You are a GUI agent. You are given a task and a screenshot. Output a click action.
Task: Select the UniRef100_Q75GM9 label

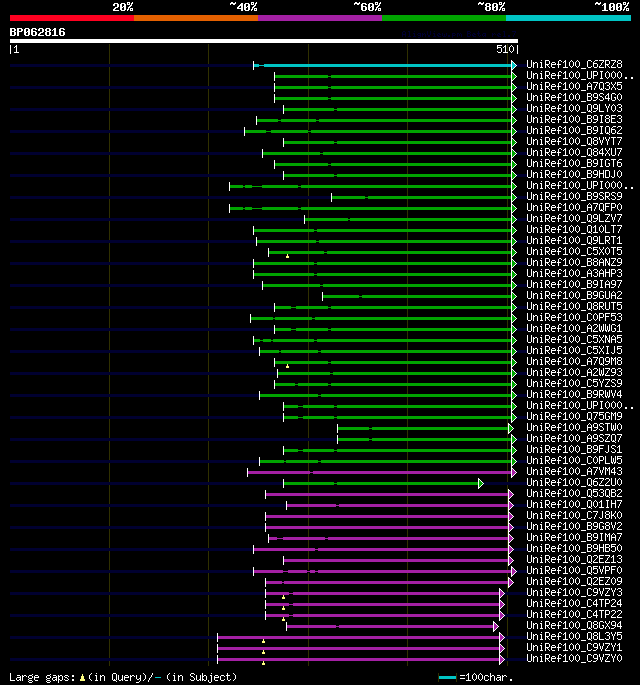[x=574, y=417]
